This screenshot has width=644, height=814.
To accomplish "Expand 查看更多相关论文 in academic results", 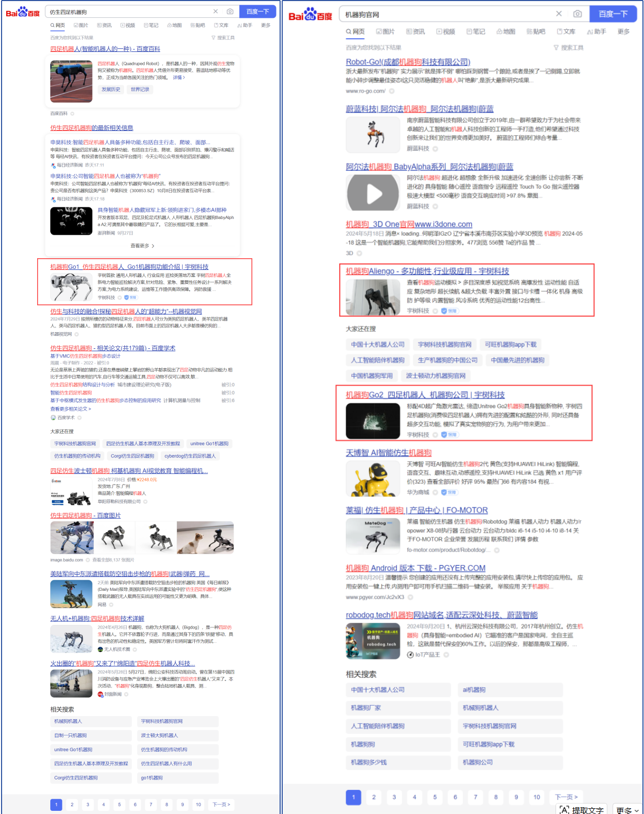I will click(x=71, y=409).
